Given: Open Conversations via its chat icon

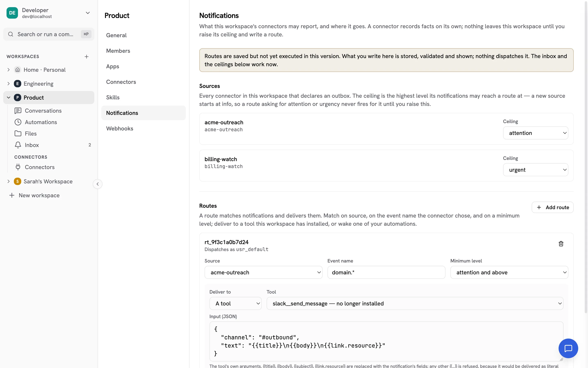Looking at the screenshot, I should [x=18, y=111].
